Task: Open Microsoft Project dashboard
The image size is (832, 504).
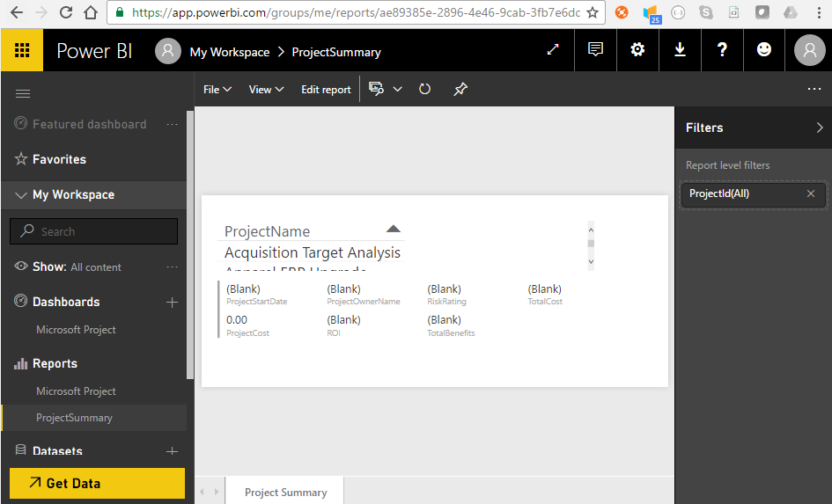Action: pyautogui.click(x=76, y=330)
